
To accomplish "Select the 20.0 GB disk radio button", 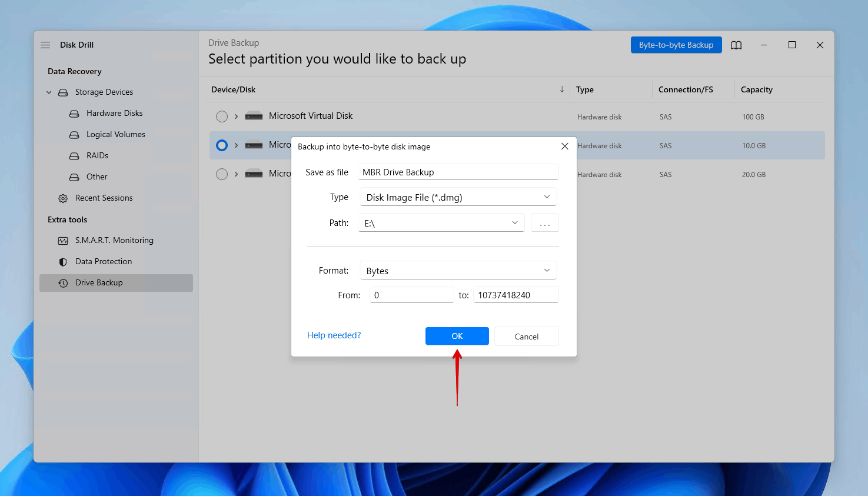I will click(222, 174).
